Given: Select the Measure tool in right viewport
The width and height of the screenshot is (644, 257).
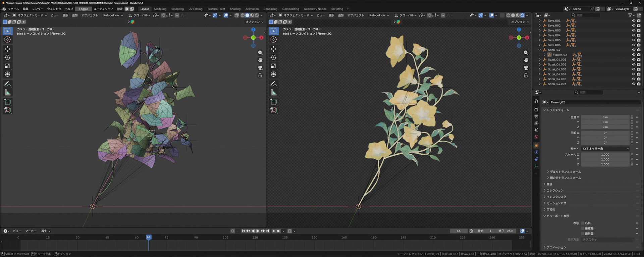Looking at the screenshot, I should click(274, 93).
